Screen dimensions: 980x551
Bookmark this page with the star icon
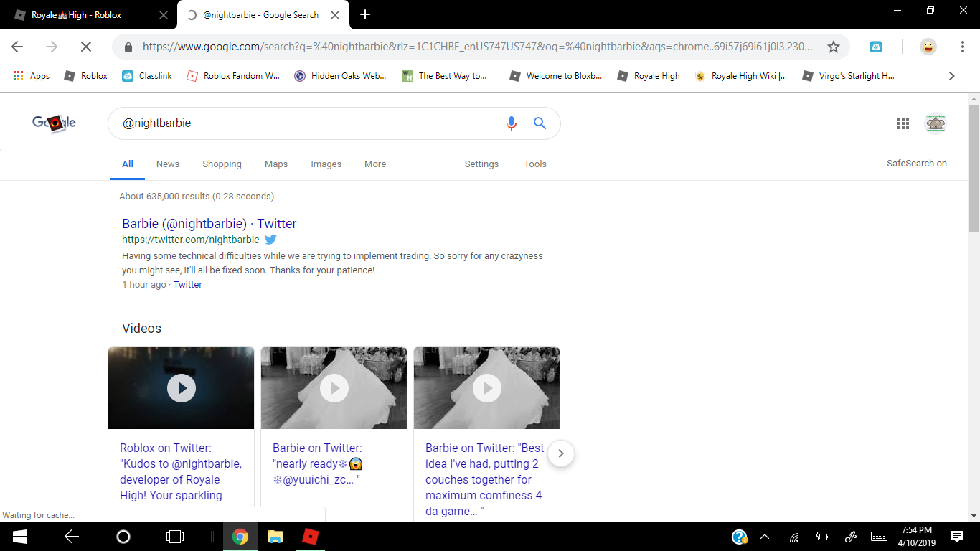(833, 47)
